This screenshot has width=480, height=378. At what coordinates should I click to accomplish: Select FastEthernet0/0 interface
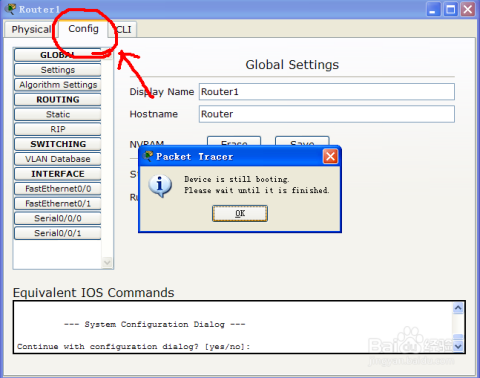(58, 189)
